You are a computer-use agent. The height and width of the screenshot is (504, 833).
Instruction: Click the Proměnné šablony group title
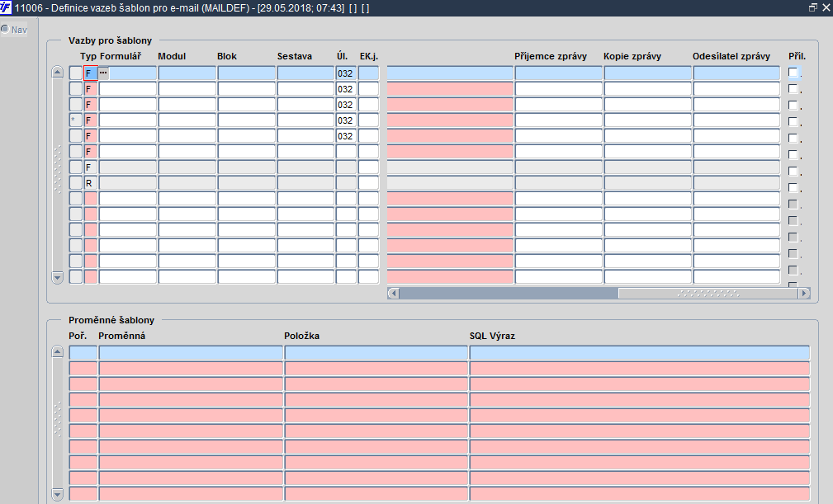111,320
